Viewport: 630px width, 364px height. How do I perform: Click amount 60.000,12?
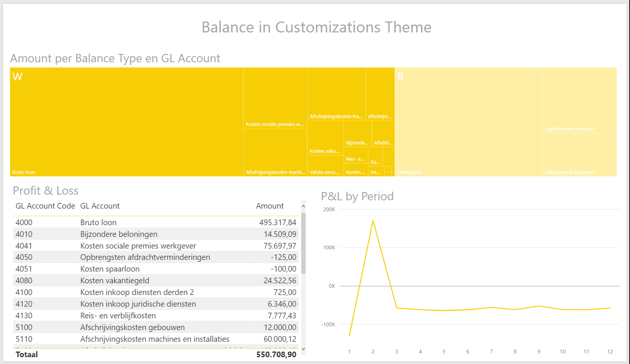280,339
